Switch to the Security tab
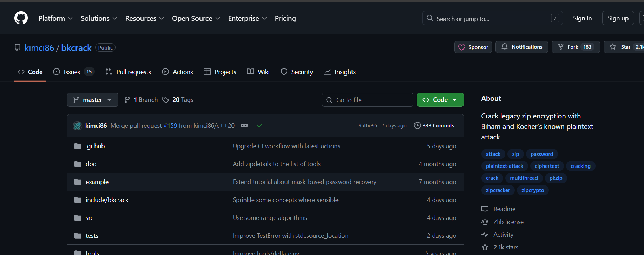 297,72
